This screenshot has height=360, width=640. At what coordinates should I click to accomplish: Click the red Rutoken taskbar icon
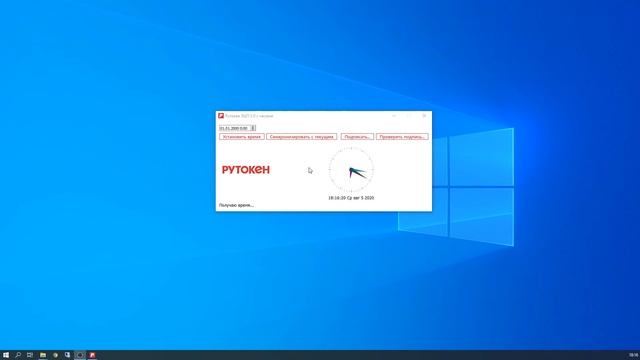click(92, 355)
